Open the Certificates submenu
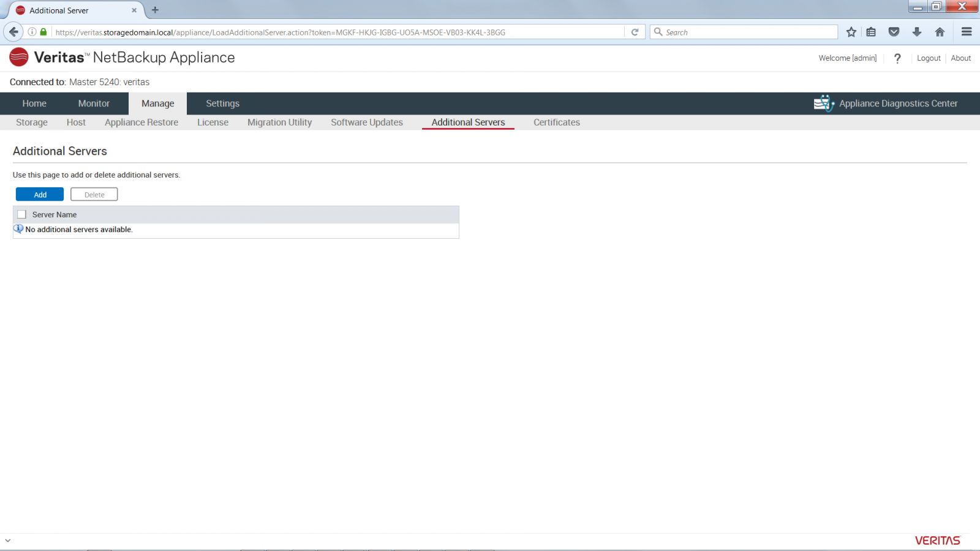 click(556, 122)
